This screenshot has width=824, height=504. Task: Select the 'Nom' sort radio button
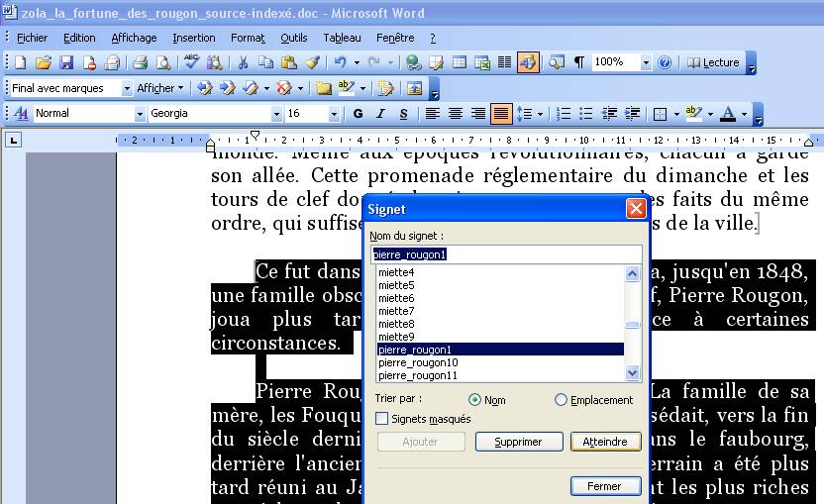click(474, 400)
